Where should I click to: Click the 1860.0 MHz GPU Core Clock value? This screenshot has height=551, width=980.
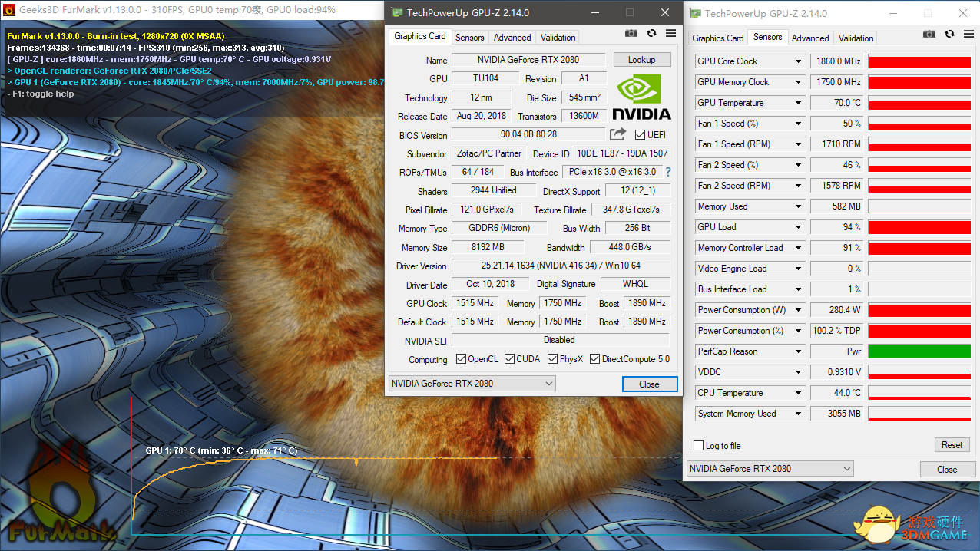pyautogui.click(x=836, y=61)
